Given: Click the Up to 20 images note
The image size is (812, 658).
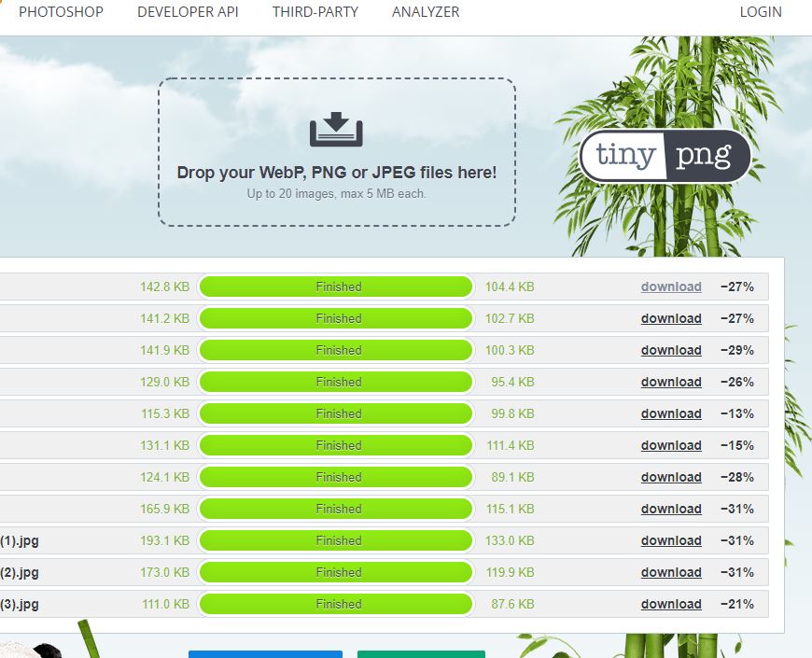Looking at the screenshot, I should click(337, 193).
